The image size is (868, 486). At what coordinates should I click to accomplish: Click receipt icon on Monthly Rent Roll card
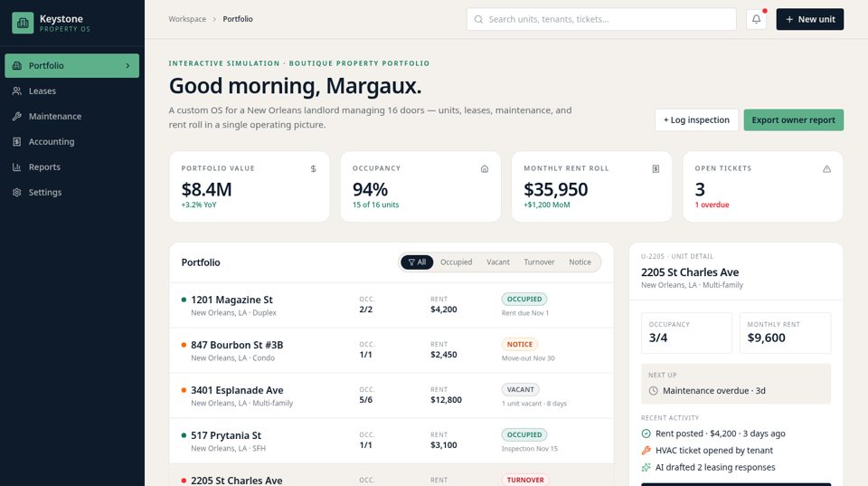(656, 168)
